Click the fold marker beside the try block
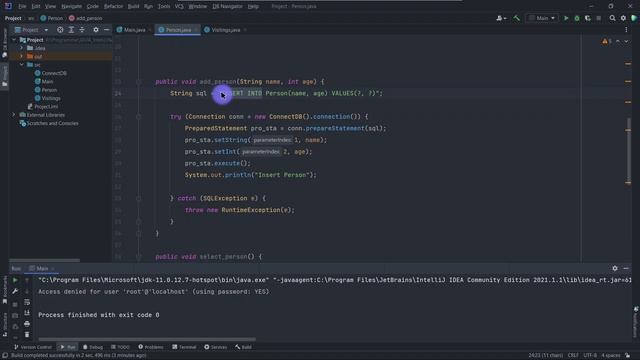640x360 pixels. [x=139, y=117]
